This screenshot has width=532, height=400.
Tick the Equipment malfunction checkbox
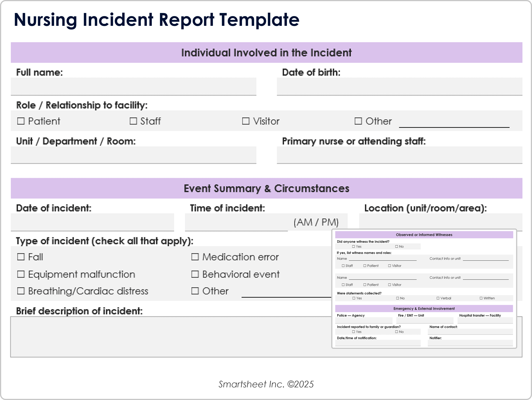point(21,274)
